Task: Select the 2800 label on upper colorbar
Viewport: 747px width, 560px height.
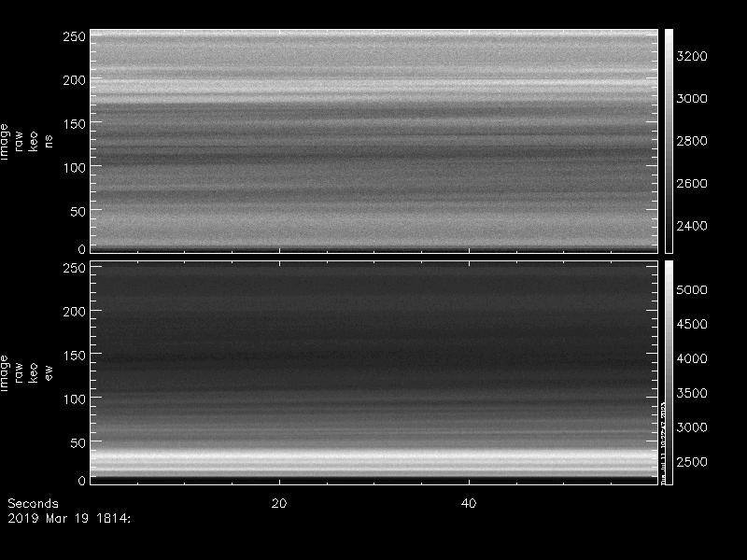Action: point(692,141)
